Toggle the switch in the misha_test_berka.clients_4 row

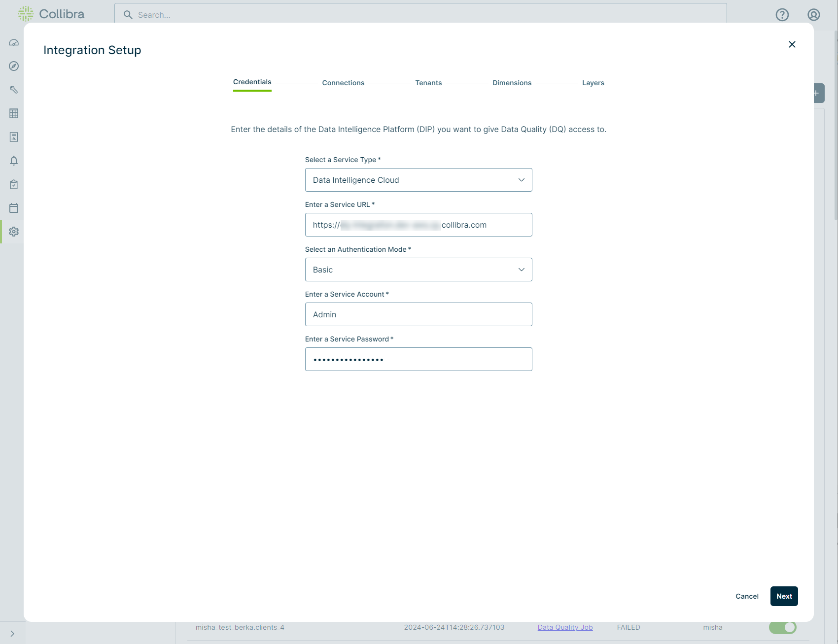[782, 627]
